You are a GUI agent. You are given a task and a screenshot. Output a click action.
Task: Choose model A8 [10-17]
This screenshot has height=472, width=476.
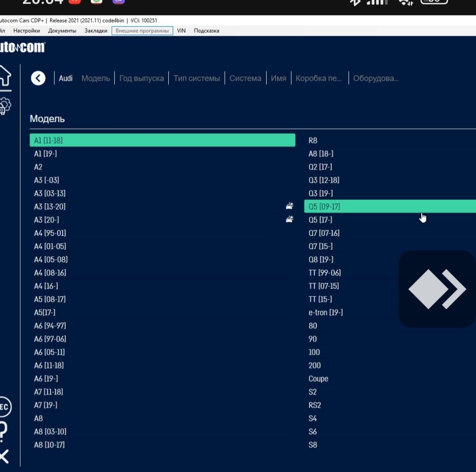tap(162, 445)
